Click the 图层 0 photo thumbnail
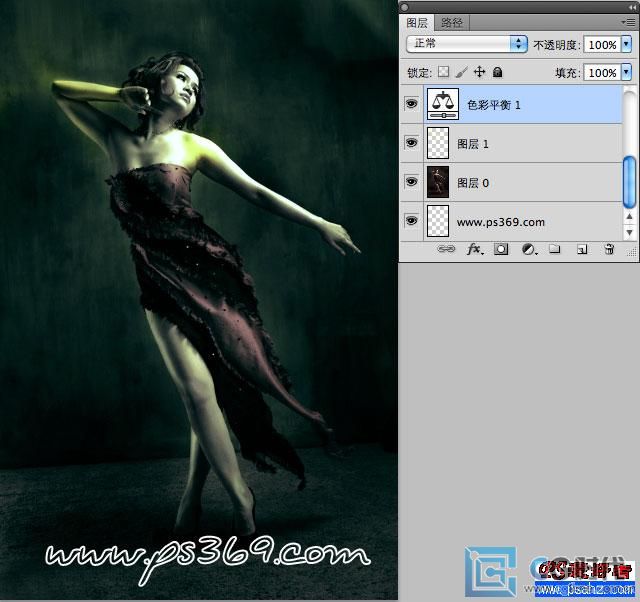This screenshot has width=640, height=602. point(438,182)
